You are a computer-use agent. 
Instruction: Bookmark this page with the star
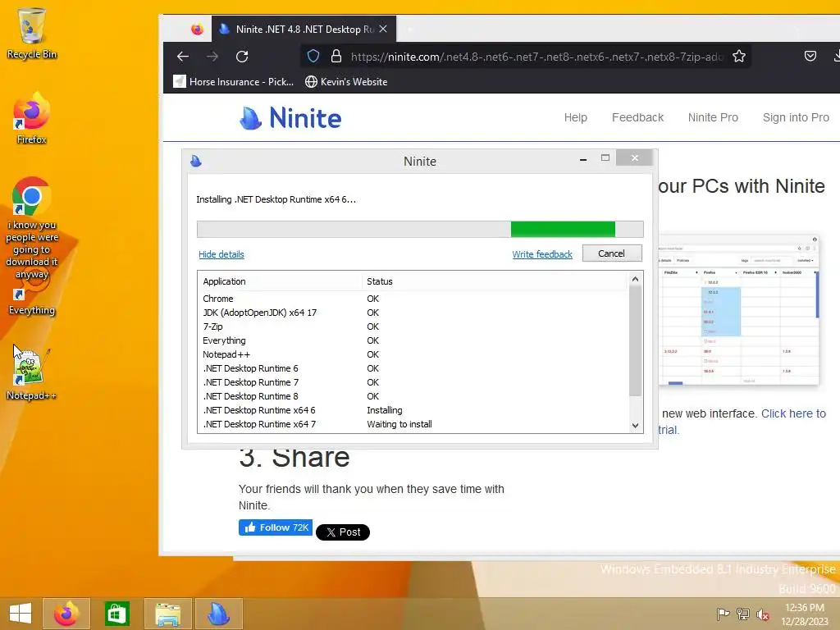pyautogui.click(x=739, y=57)
